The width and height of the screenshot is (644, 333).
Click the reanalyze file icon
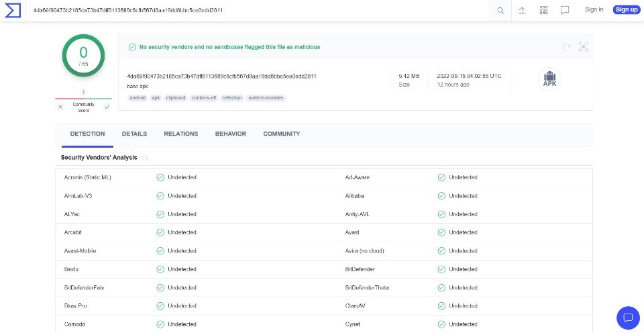pos(566,46)
